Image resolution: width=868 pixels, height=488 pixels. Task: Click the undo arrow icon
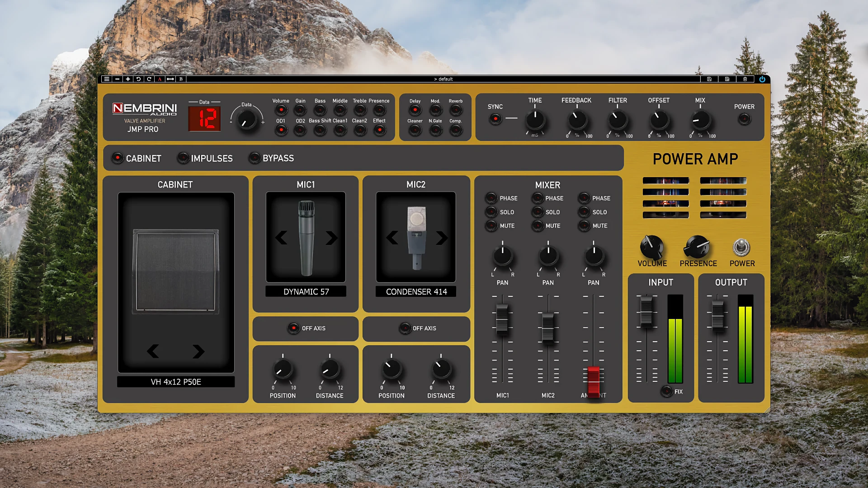(138, 79)
